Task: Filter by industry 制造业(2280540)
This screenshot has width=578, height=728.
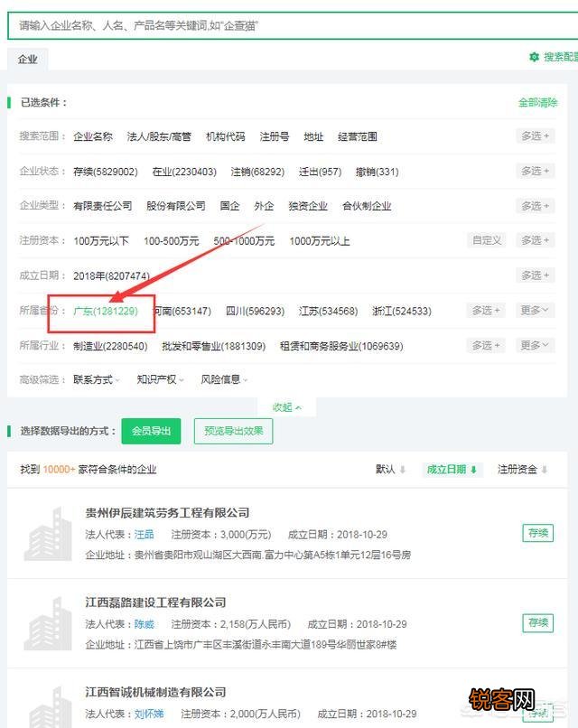Action: point(110,346)
